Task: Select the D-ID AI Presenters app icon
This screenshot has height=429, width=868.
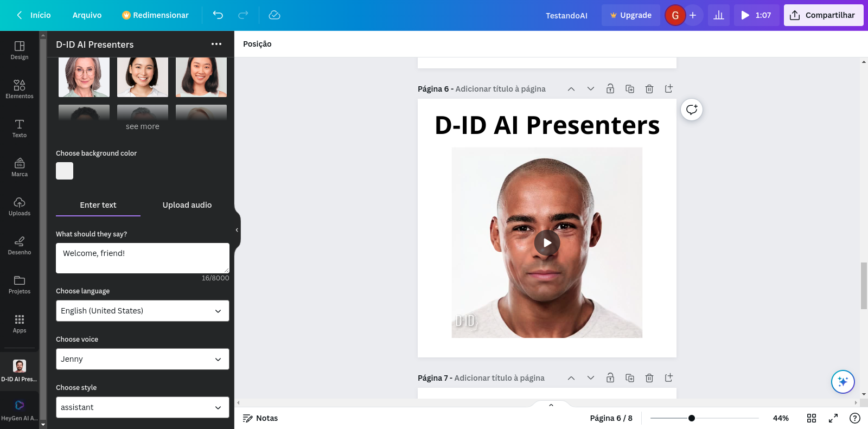Action: pyautogui.click(x=20, y=371)
